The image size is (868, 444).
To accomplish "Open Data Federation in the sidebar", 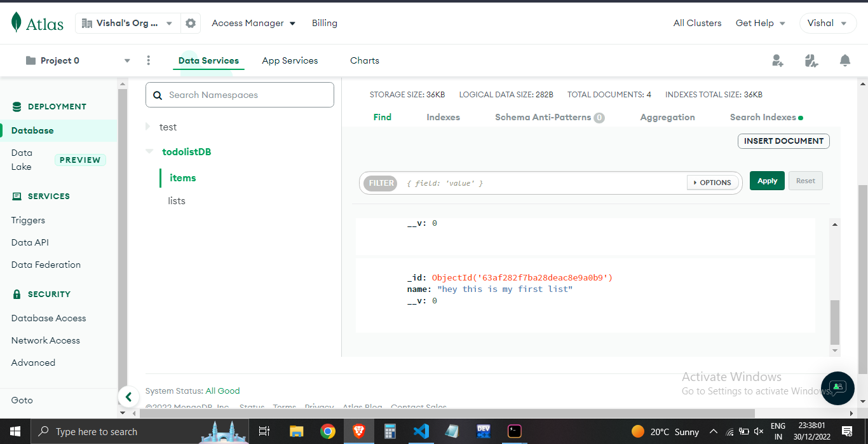I will tap(46, 265).
